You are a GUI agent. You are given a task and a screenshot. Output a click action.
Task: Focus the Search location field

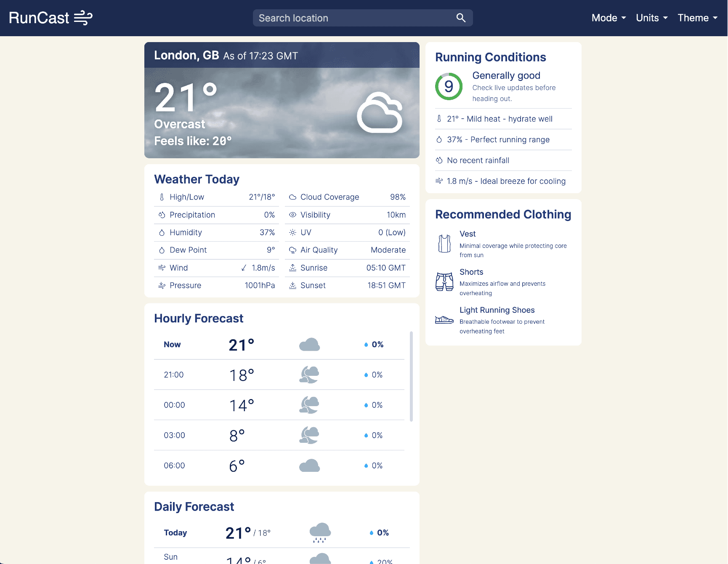pyautogui.click(x=363, y=18)
